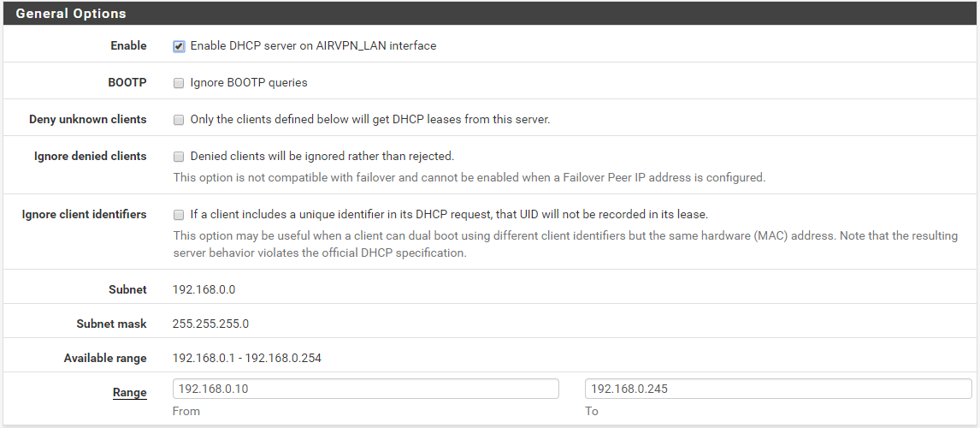This screenshot has height=428, width=980.
Task: Click the 'Only the clients defined below' text
Action: [370, 119]
